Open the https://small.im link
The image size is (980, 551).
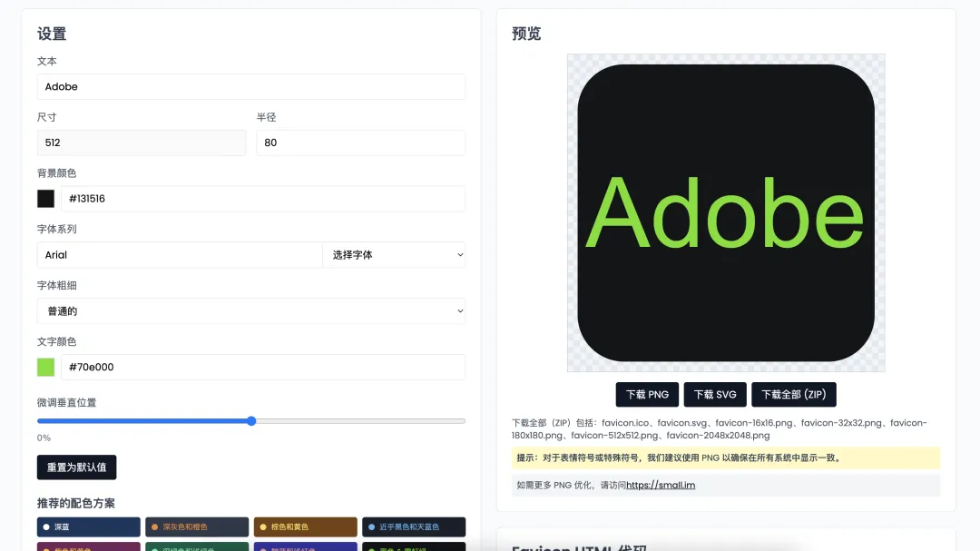point(661,485)
